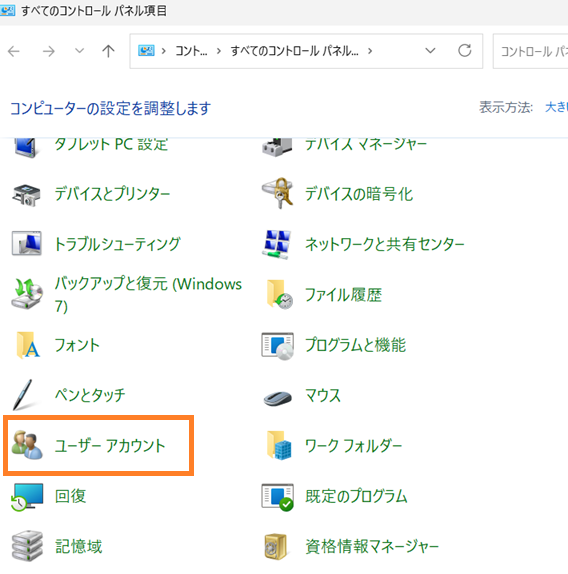Click the ネットワークと共有センター icon
The height and width of the screenshot is (574, 568).
277,244
